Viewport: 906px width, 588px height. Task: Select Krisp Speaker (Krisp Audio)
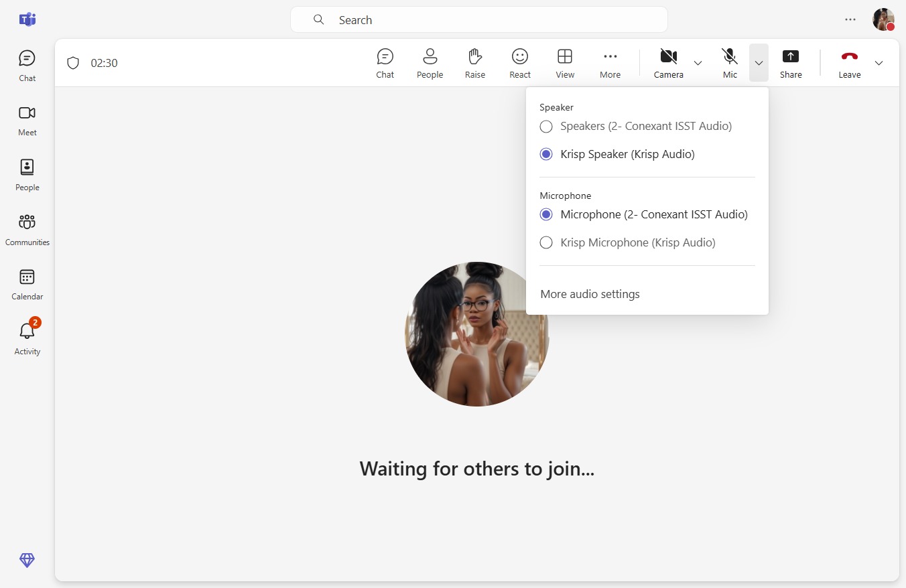coord(617,154)
